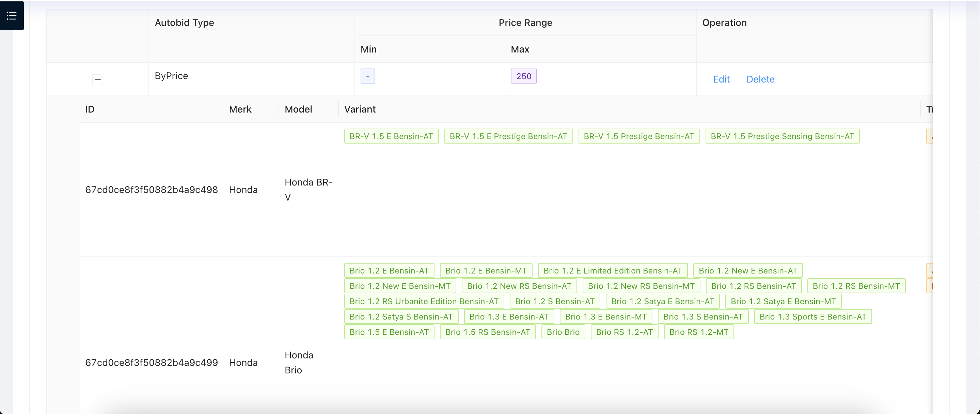The height and width of the screenshot is (414, 980).
Task: Click the Max price value 250
Action: 523,76
